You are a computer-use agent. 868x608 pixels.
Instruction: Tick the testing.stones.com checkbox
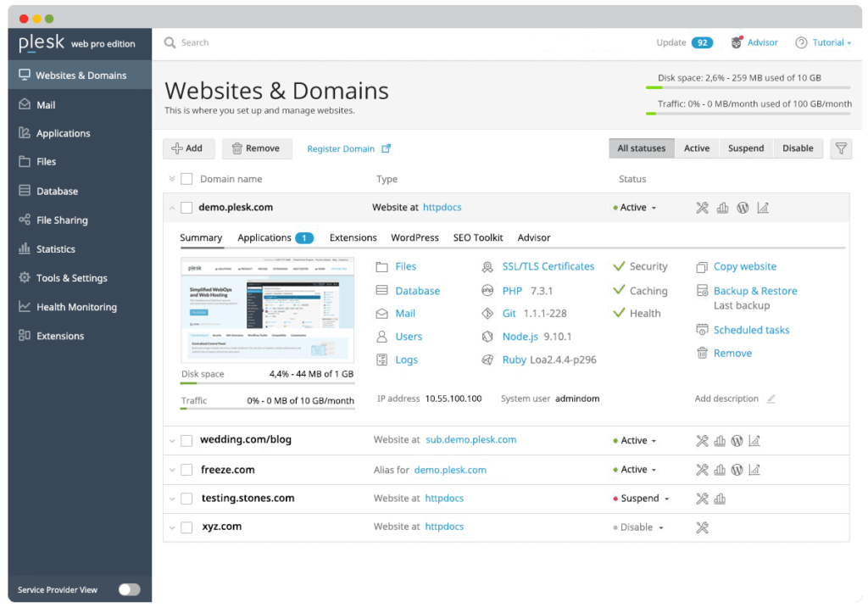tap(186, 499)
